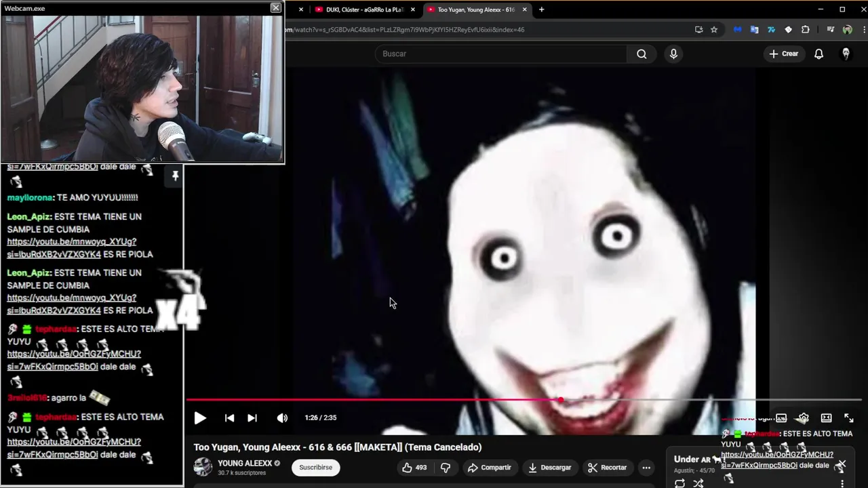
Task: Bookmark this page with star icon
Action: pos(714,30)
